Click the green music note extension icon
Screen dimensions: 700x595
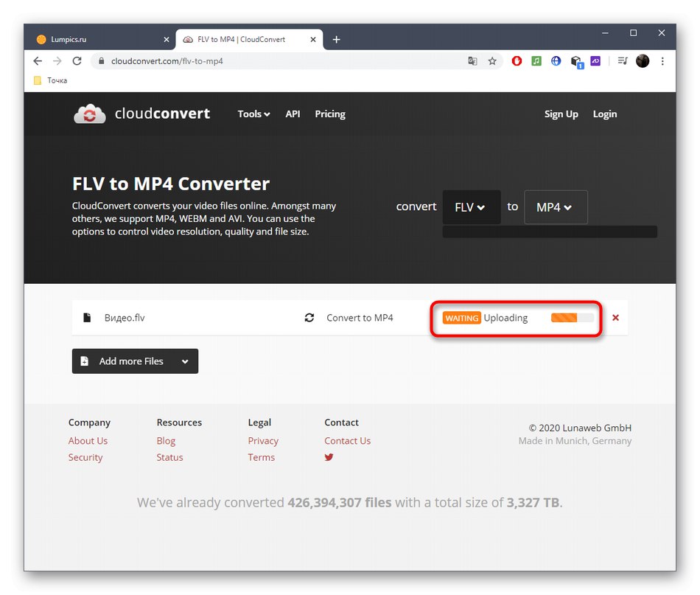[536, 60]
